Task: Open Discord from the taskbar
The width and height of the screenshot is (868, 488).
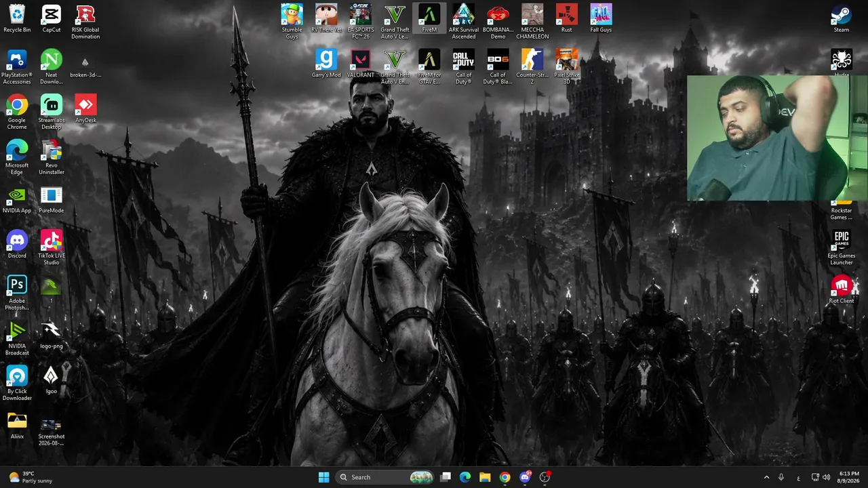Action: [525, 477]
